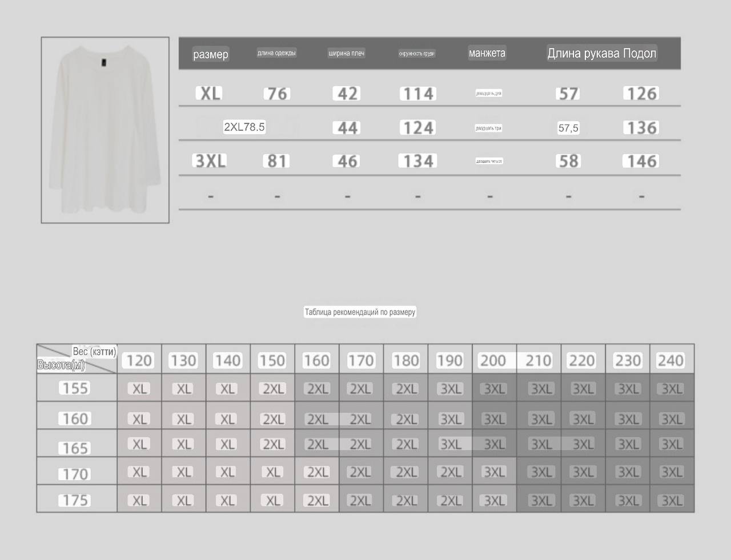Click the 3XL cell at height 170, weight 200
The image size is (731, 560).
click(495, 472)
